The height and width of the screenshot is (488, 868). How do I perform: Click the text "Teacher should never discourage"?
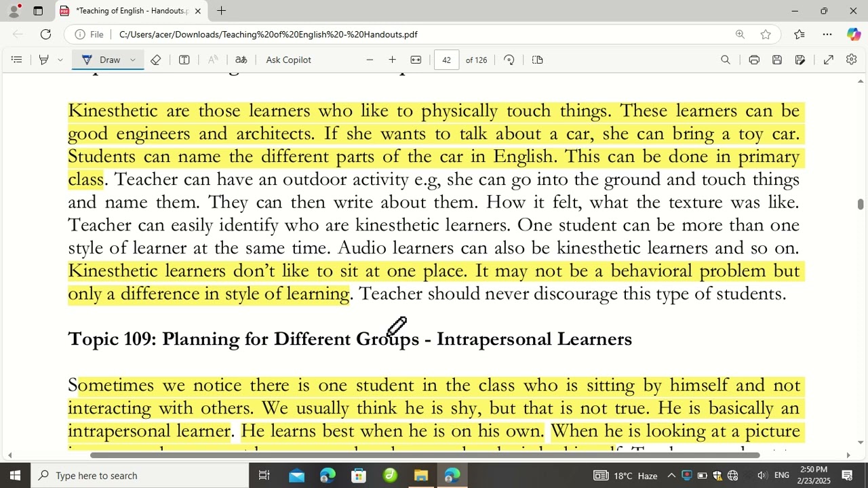488,293
